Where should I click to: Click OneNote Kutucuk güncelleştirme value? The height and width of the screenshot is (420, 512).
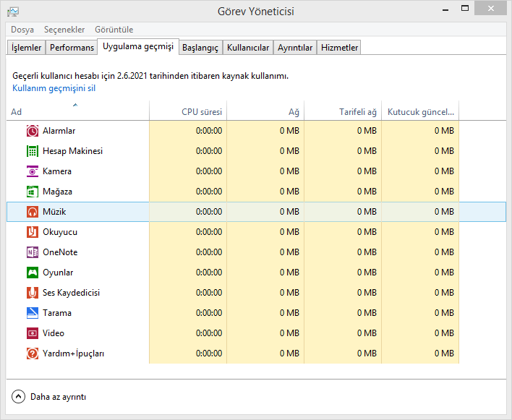(445, 252)
